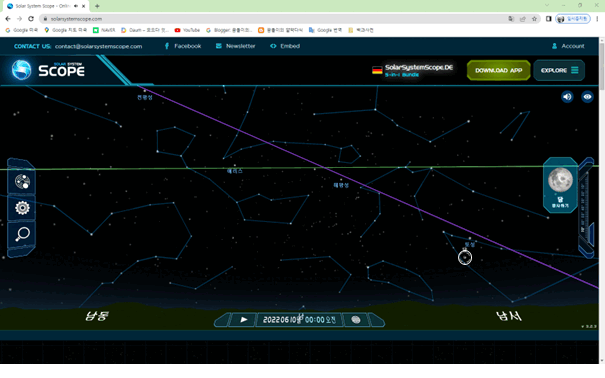Open the NAVER bookmark

pyautogui.click(x=104, y=30)
